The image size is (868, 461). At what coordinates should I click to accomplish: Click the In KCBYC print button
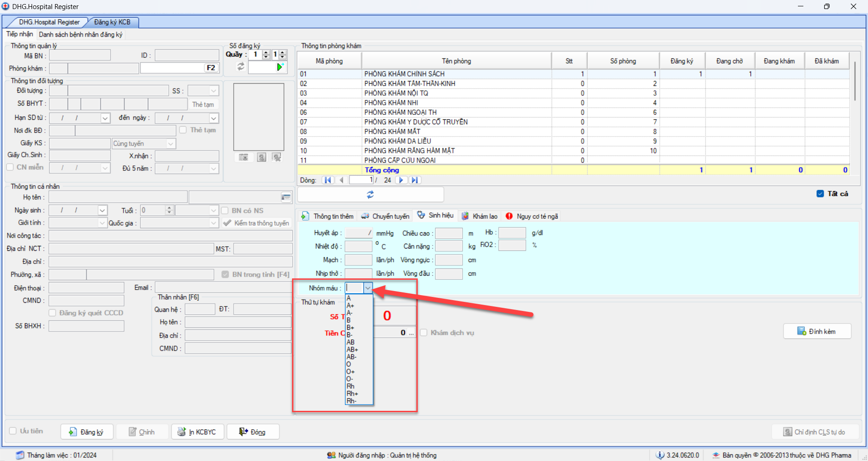tap(197, 432)
